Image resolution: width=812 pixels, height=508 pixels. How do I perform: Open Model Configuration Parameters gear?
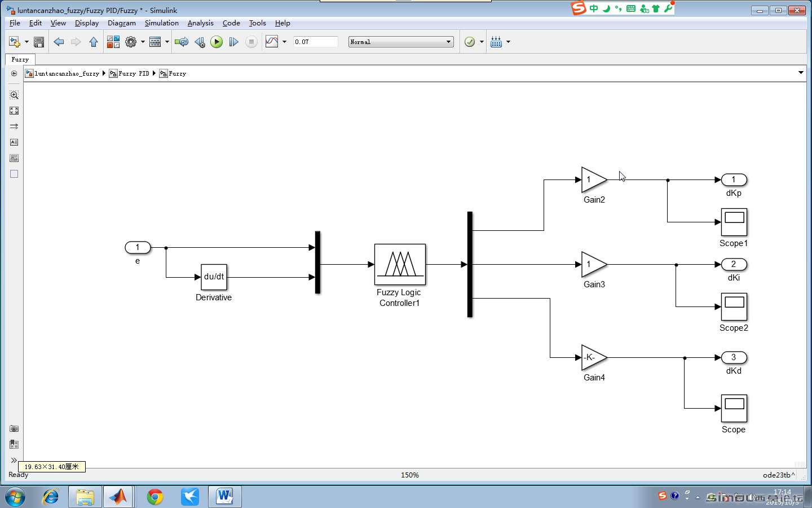click(x=131, y=42)
